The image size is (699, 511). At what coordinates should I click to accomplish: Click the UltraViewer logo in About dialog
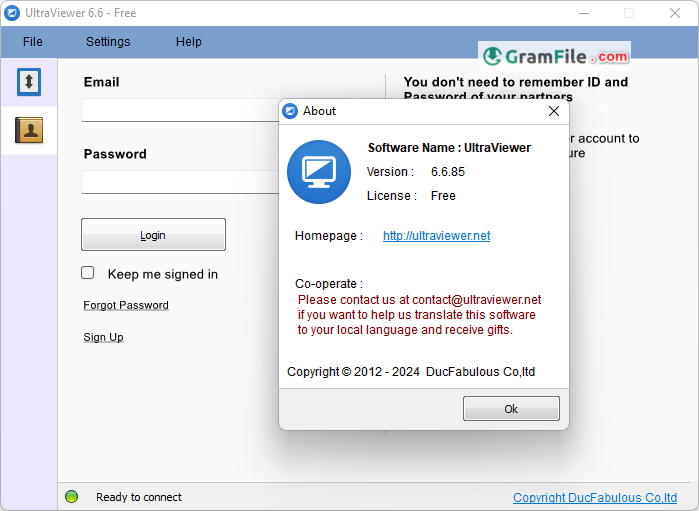[x=319, y=172]
